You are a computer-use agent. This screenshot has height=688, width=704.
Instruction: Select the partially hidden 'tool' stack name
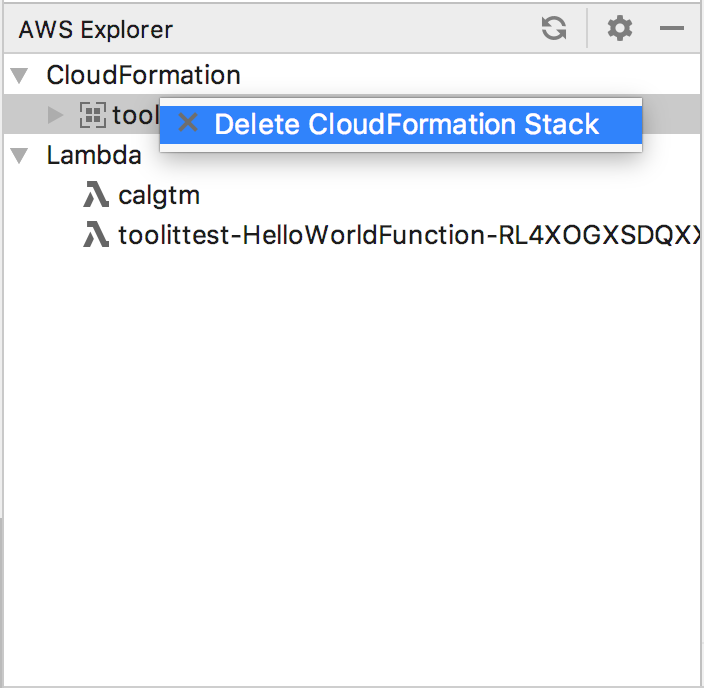[x=136, y=115]
